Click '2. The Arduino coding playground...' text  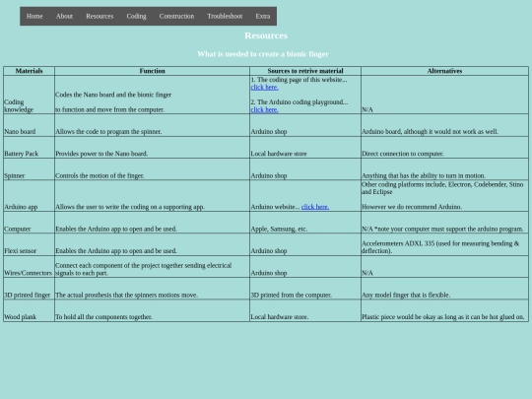[x=299, y=102]
